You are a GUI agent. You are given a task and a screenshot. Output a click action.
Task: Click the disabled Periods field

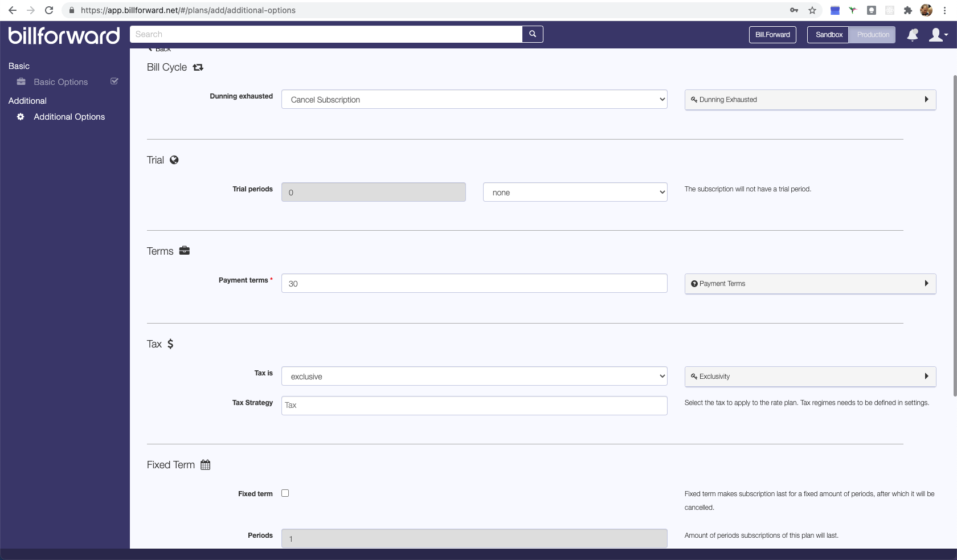pos(475,538)
